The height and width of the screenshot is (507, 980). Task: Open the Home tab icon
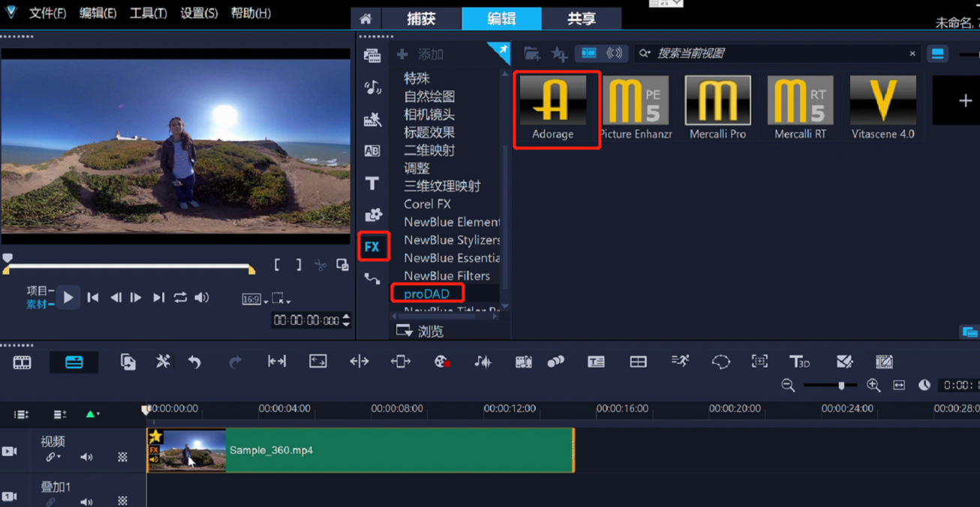(x=365, y=19)
